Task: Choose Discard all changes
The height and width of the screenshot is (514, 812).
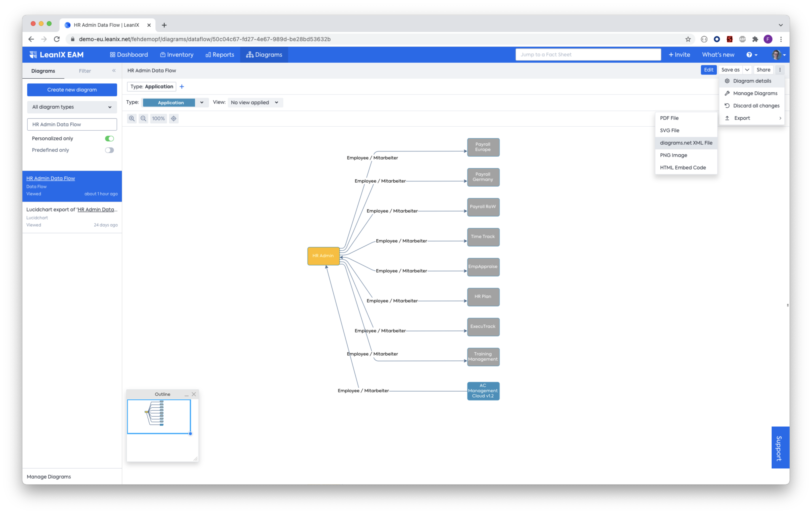Action: coord(752,106)
